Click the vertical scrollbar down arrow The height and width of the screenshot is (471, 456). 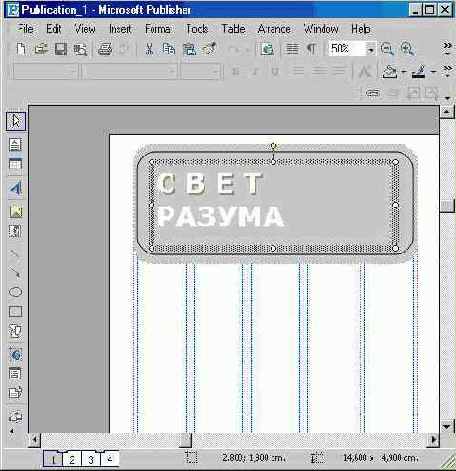tap(447, 427)
